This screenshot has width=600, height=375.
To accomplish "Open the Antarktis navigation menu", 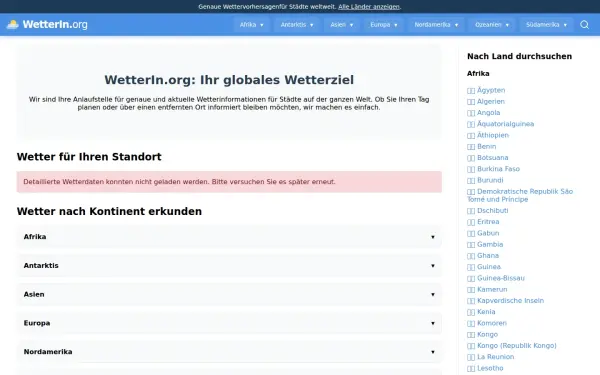I will coord(297,24).
